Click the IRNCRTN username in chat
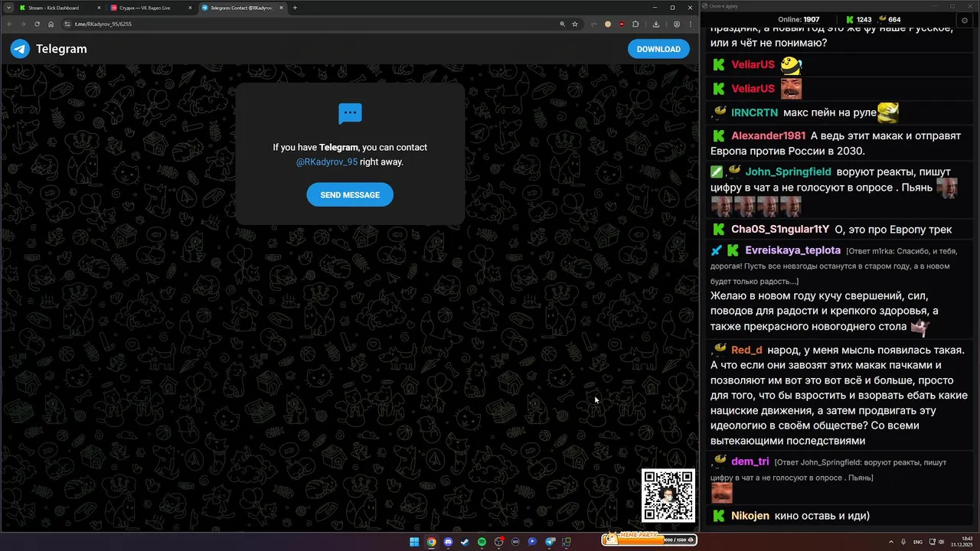This screenshot has width=980, height=551. pyautogui.click(x=754, y=112)
